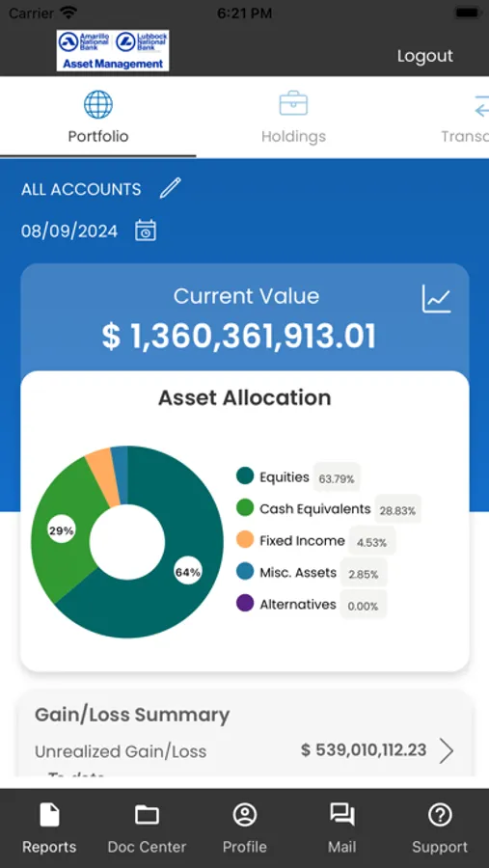The image size is (489, 868).
Task: Tap the 64% label on the donut chart
Action: tap(188, 572)
